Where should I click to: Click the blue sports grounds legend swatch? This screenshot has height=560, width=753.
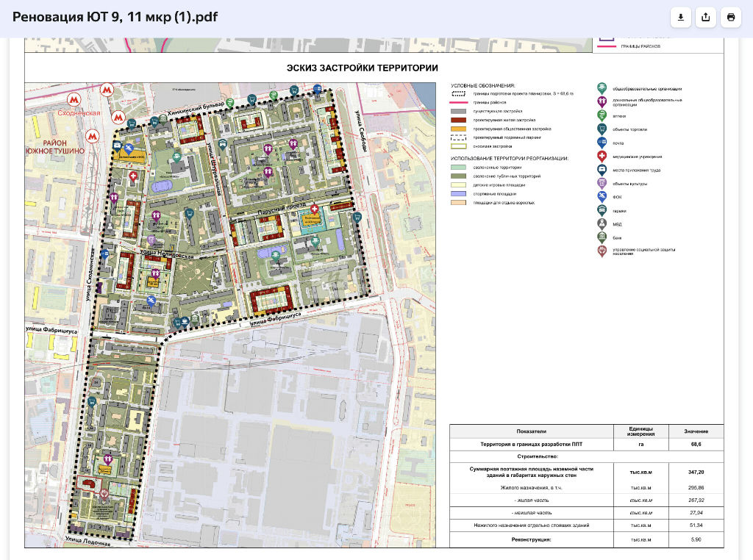(x=459, y=193)
